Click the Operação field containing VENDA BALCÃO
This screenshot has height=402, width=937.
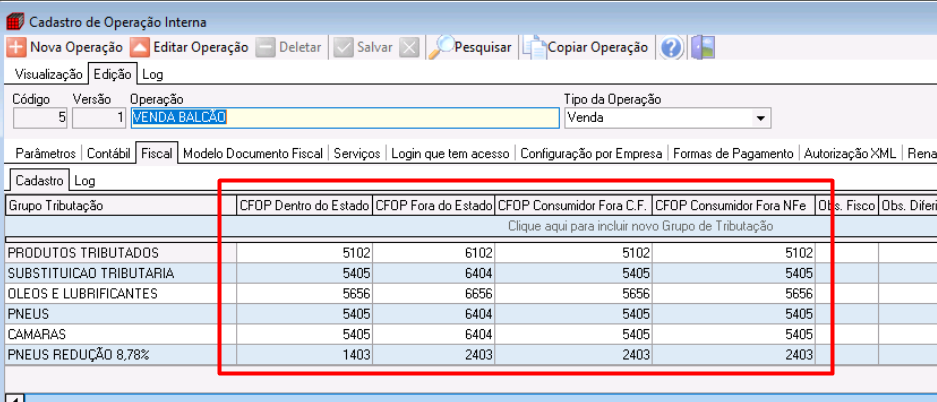tap(345, 118)
